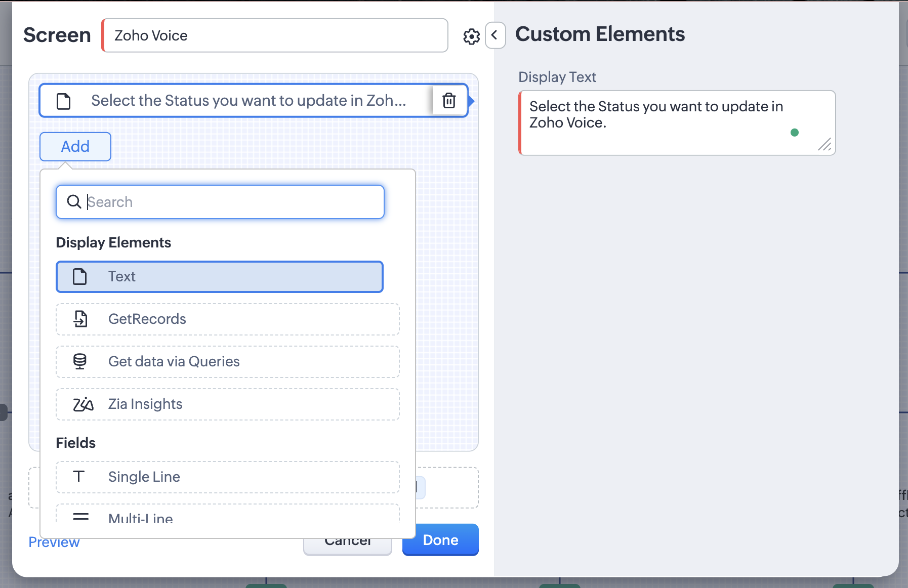The height and width of the screenshot is (588, 908).
Task: Click the GetRecords icon
Action: coord(80,319)
